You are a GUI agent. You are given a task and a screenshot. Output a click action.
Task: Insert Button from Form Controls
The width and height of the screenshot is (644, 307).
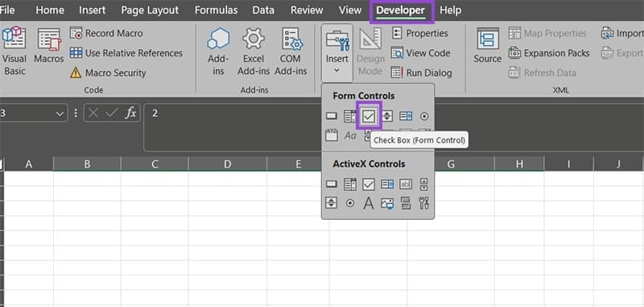click(x=331, y=116)
